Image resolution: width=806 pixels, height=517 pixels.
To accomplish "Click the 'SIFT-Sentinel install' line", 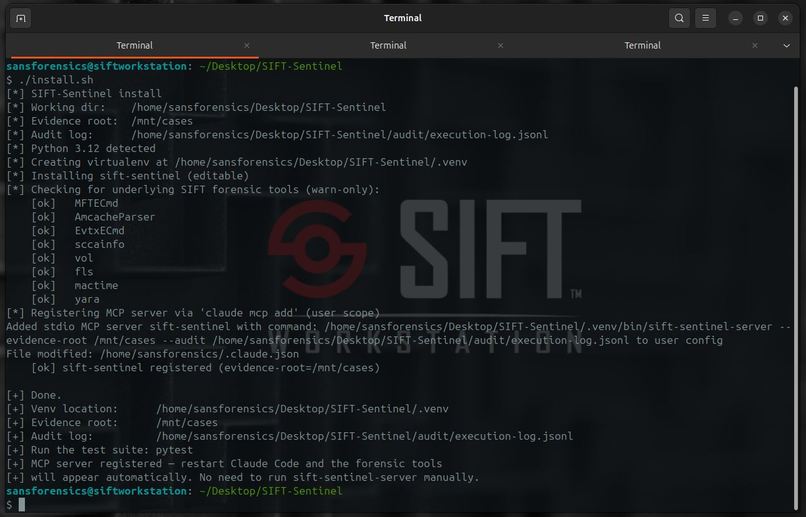I will pyautogui.click(x=84, y=94).
